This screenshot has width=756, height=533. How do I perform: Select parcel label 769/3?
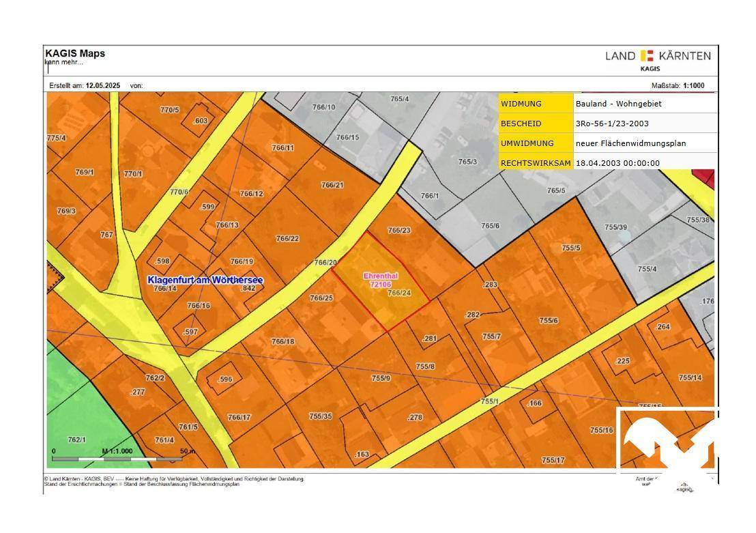[x=67, y=211]
